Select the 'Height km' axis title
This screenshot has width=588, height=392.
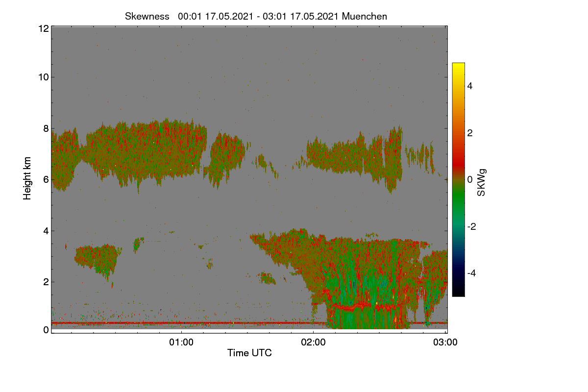pos(27,178)
